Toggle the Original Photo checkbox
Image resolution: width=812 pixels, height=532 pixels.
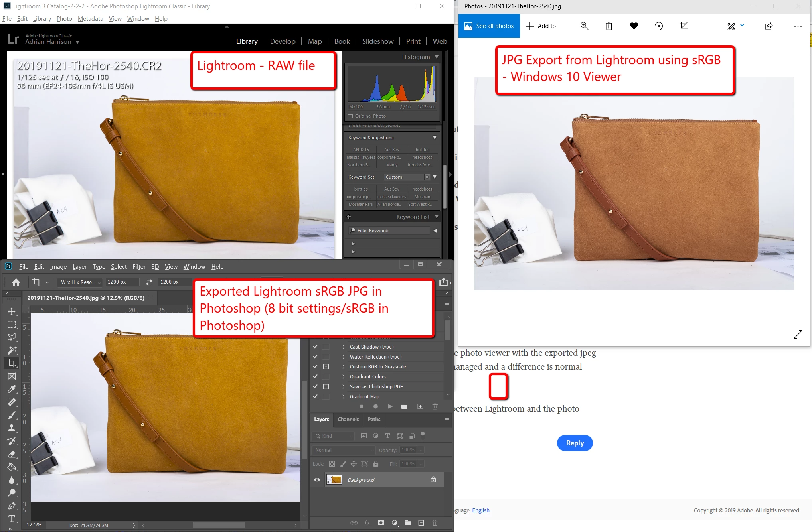click(x=350, y=116)
